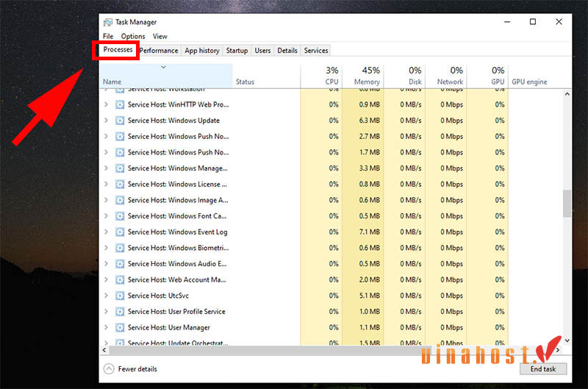Sort by the GPU engine column header
This screenshot has height=389, width=588.
point(535,76)
